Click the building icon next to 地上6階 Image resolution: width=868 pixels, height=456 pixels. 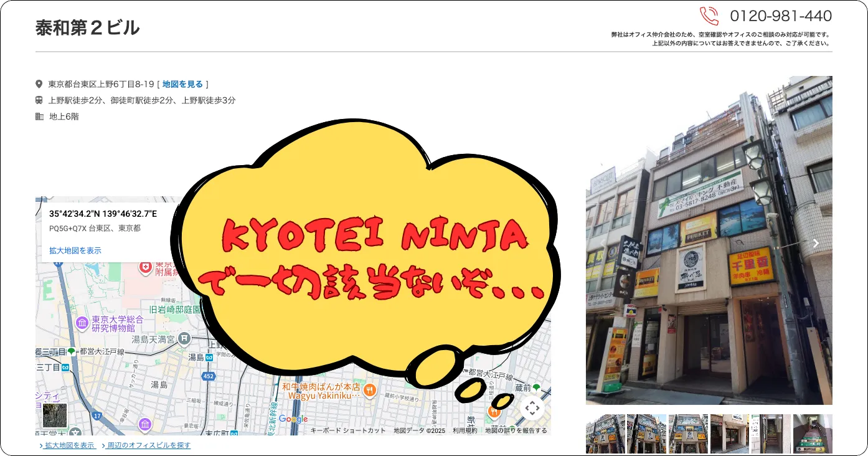39,116
